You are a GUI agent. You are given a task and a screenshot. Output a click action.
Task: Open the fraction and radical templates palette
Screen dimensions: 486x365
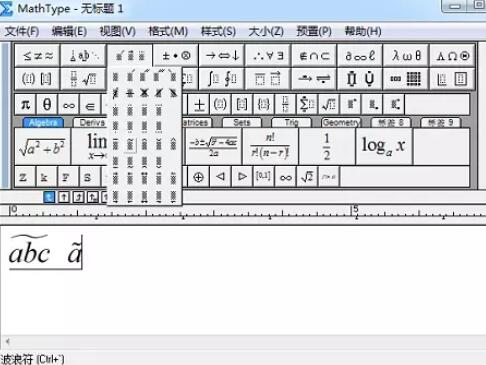84,79
